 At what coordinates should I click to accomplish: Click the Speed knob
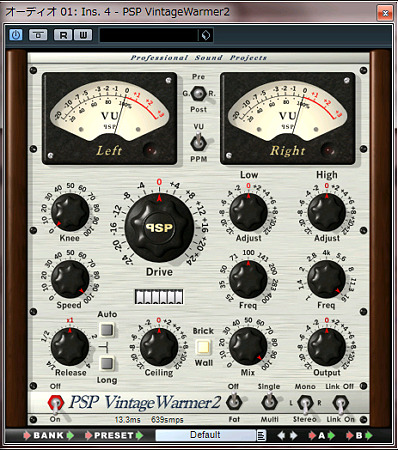70,279
